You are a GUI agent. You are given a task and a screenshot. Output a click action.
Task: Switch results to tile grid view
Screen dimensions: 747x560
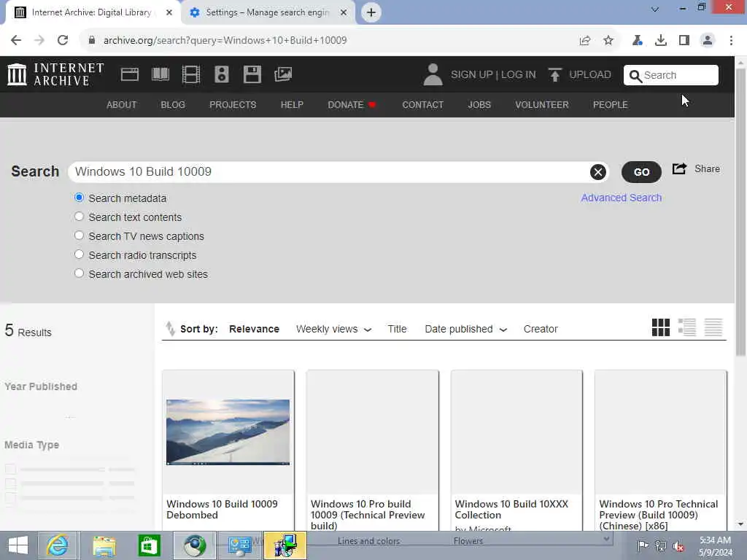point(661,327)
